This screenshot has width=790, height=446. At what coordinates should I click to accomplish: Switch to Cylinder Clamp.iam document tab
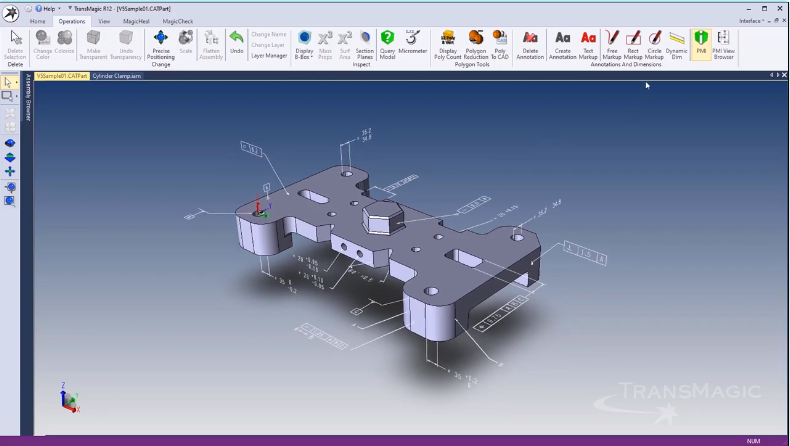tap(116, 76)
